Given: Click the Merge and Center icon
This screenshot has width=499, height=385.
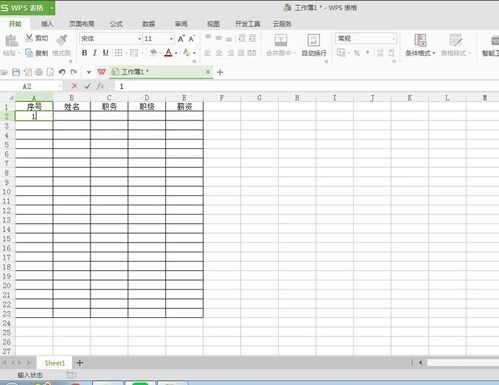Looking at the screenshot, I should [281, 40].
